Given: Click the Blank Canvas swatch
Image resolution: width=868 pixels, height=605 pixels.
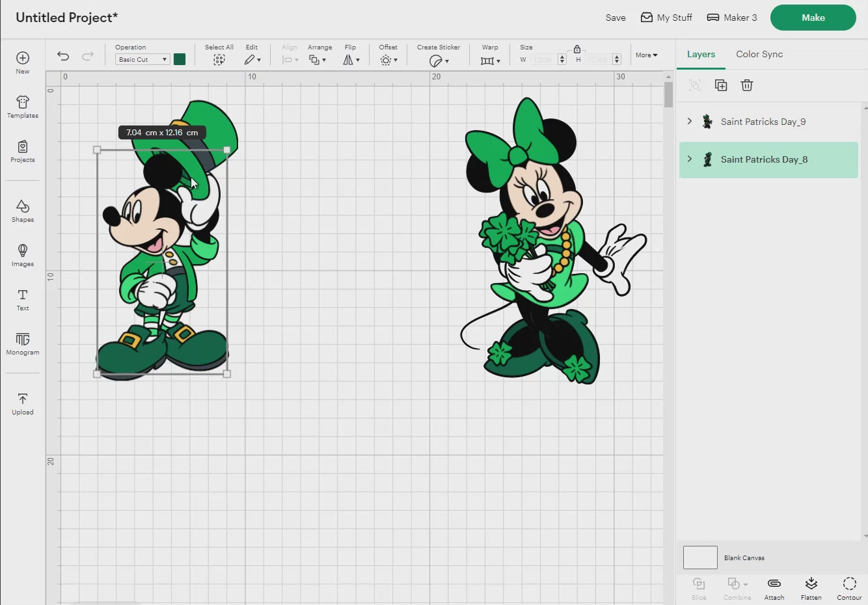Looking at the screenshot, I should 700,558.
